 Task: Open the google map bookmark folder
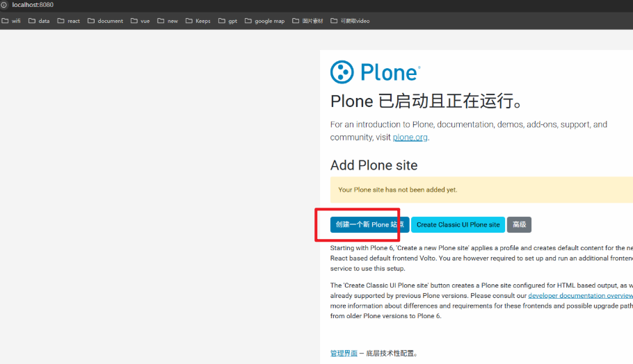pos(264,21)
